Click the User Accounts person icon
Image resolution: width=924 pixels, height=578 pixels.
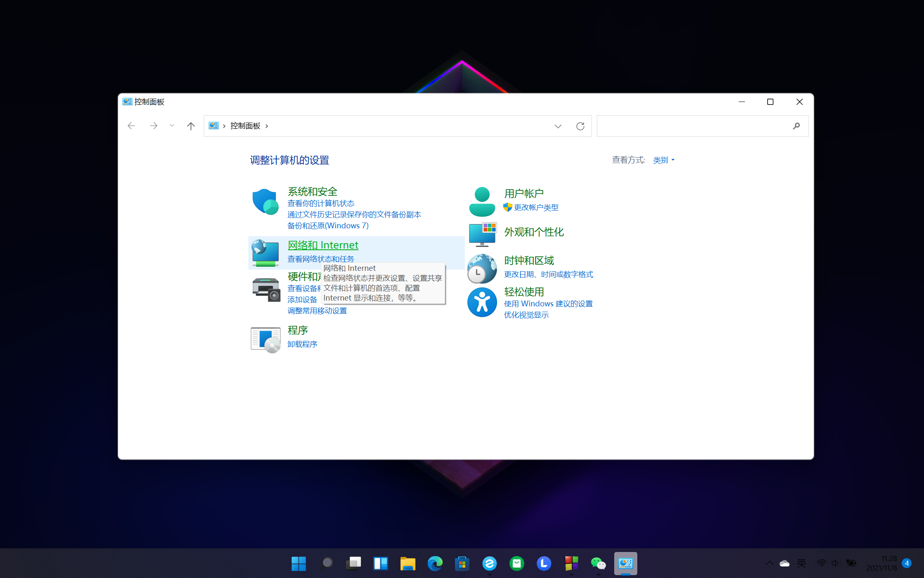[x=482, y=202]
